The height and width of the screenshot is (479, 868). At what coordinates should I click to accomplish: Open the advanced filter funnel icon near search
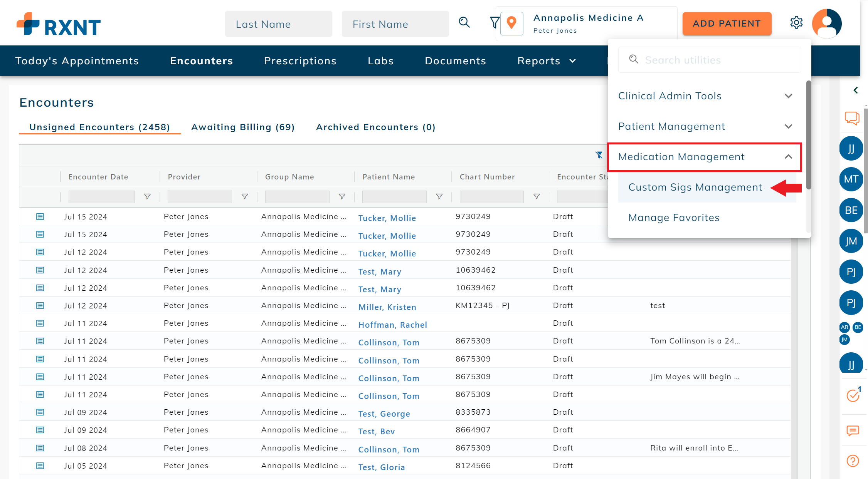point(494,22)
